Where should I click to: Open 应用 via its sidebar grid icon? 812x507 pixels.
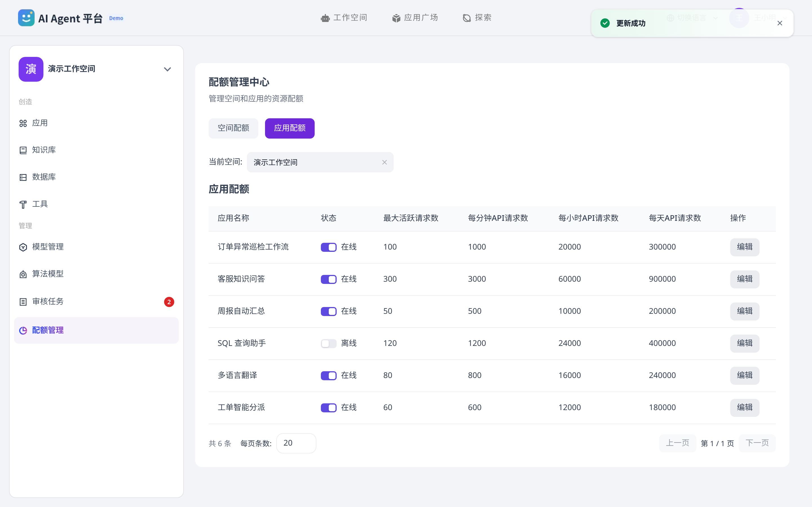[x=23, y=123]
